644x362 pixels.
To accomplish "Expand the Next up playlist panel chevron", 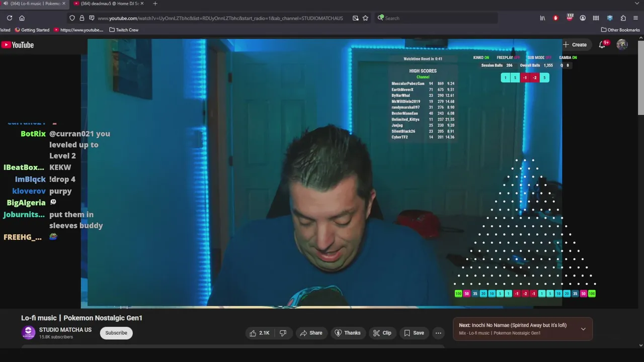I will [x=583, y=329].
